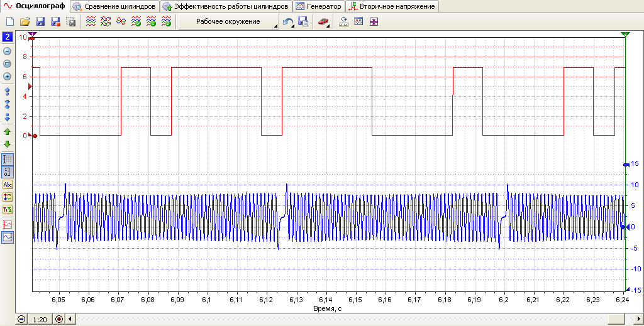Zoom out on the time axis with the bottom minus button

[21, 319]
